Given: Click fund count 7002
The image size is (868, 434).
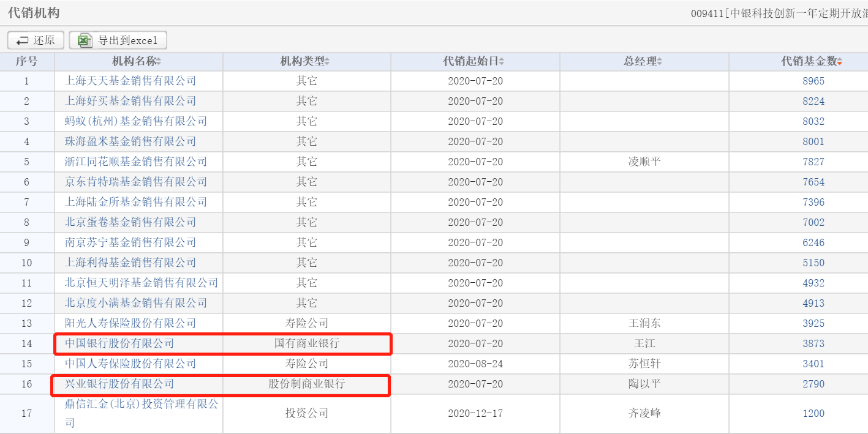Looking at the screenshot, I should tap(813, 222).
